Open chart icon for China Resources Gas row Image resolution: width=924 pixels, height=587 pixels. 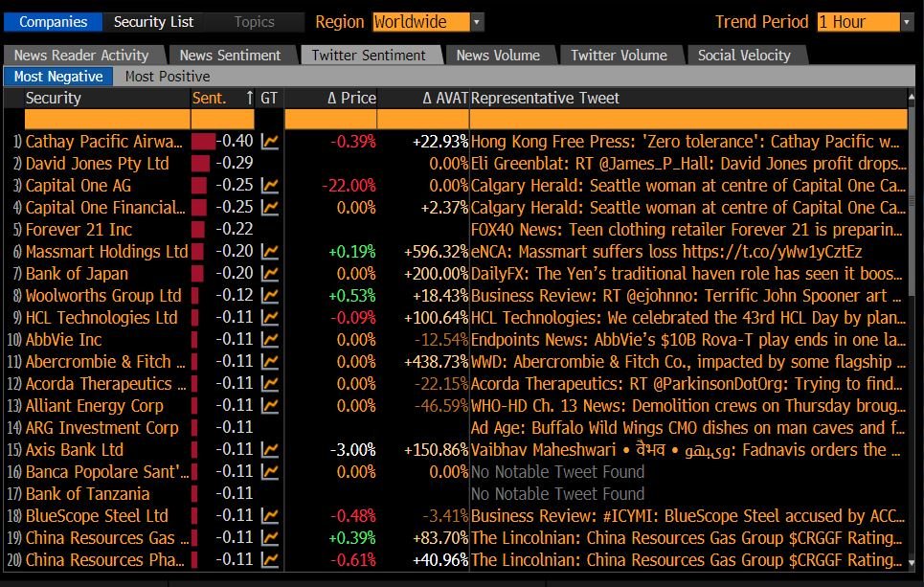(x=270, y=537)
